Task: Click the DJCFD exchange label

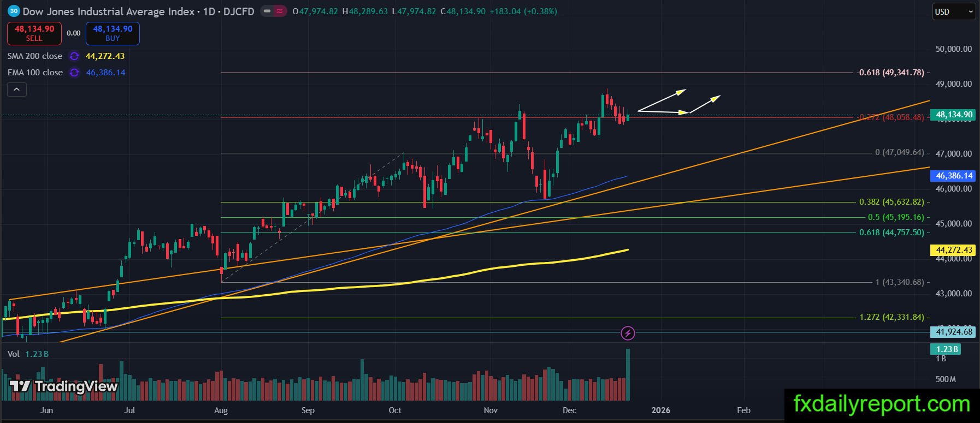Action: (239, 11)
